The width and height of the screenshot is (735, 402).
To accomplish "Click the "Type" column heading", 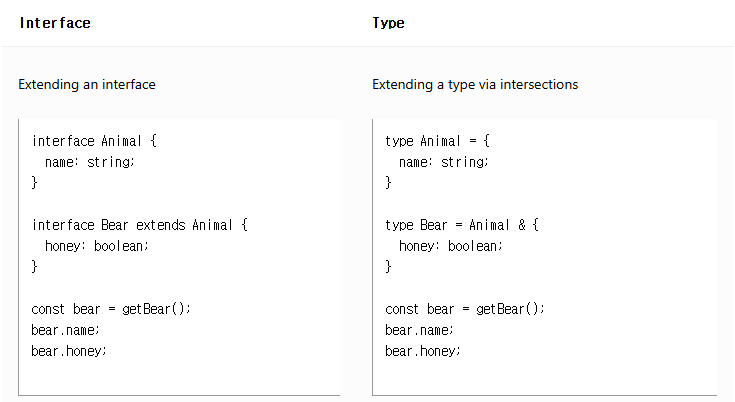I will coord(388,23).
